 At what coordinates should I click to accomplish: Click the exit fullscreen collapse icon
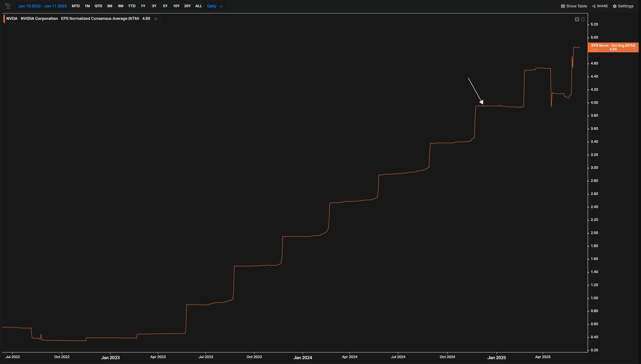coord(583,19)
